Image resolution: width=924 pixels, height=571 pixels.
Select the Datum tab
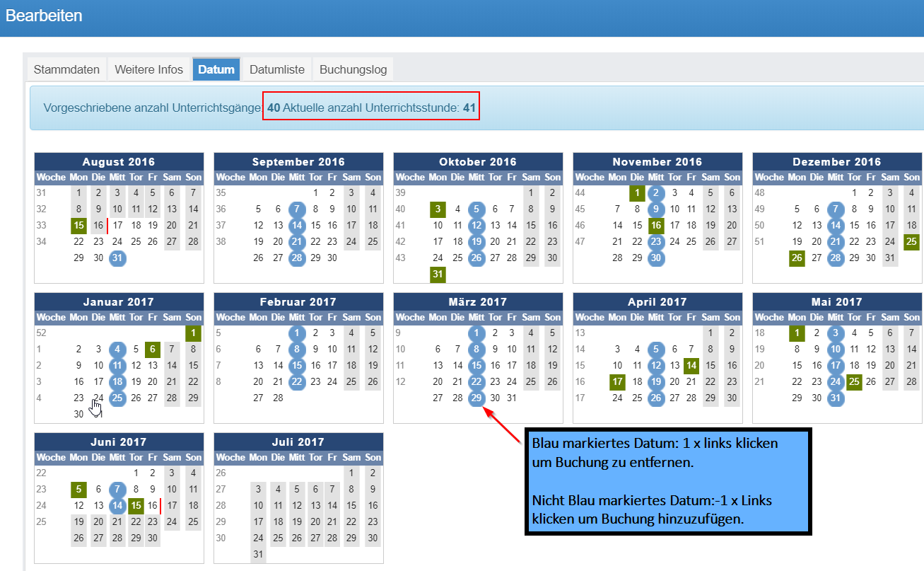coord(216,69)
